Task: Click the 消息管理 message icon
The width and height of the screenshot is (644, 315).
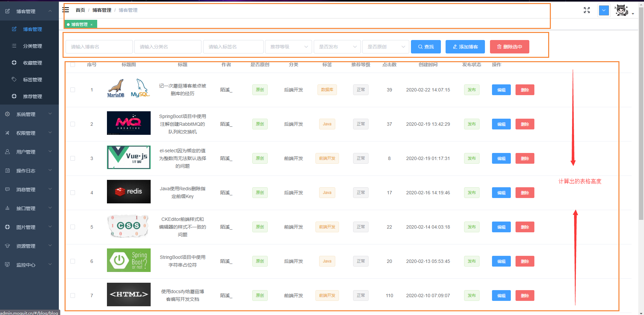Action: click(7, 189)
